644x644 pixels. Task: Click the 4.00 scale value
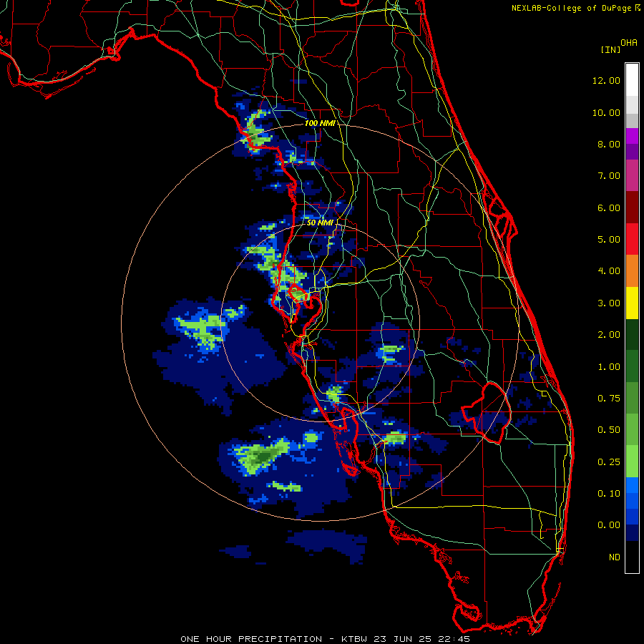pos(609,271)
